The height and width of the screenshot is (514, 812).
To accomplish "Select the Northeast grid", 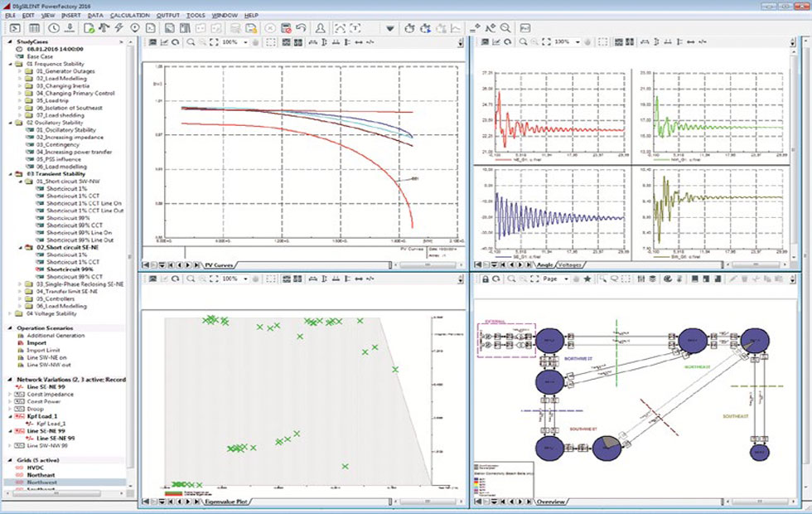I will coord(41,475).
